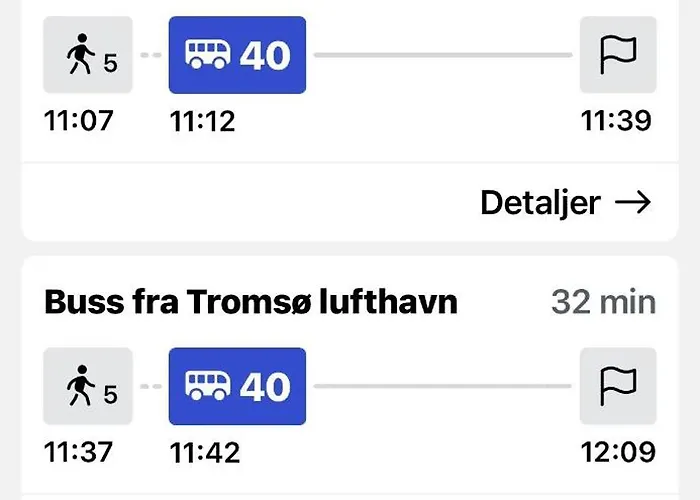This screenshot has height=500, width=700.
Task: Tap the walking icon in the 11:37 trip
Action: [x=88, y=387]
